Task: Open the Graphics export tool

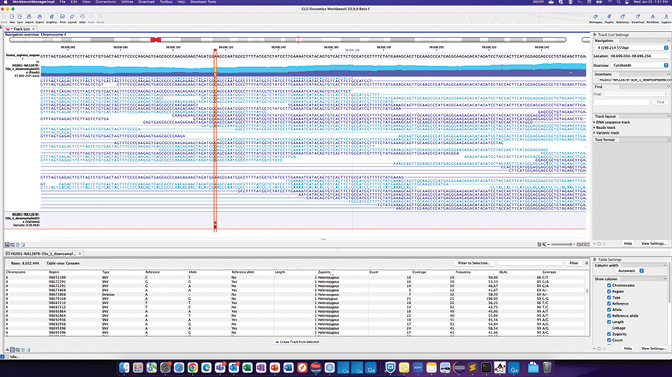Action: (51, 17)
